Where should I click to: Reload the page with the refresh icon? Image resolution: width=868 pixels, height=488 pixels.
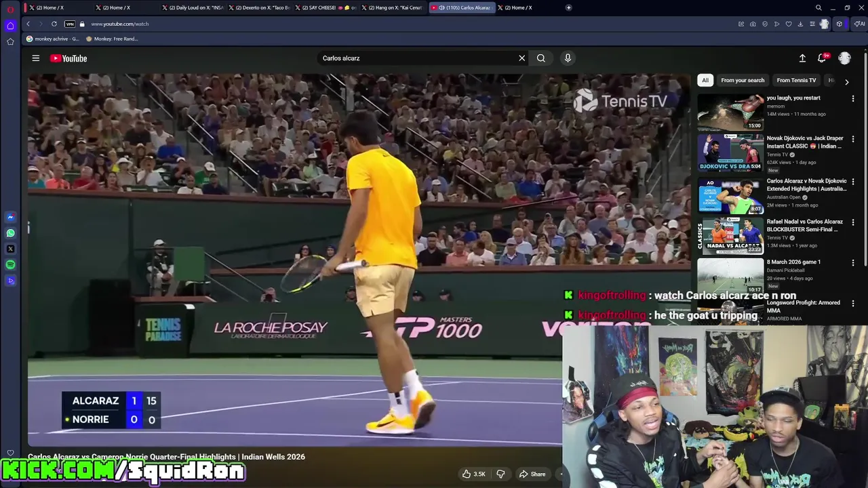pos(54,24)
